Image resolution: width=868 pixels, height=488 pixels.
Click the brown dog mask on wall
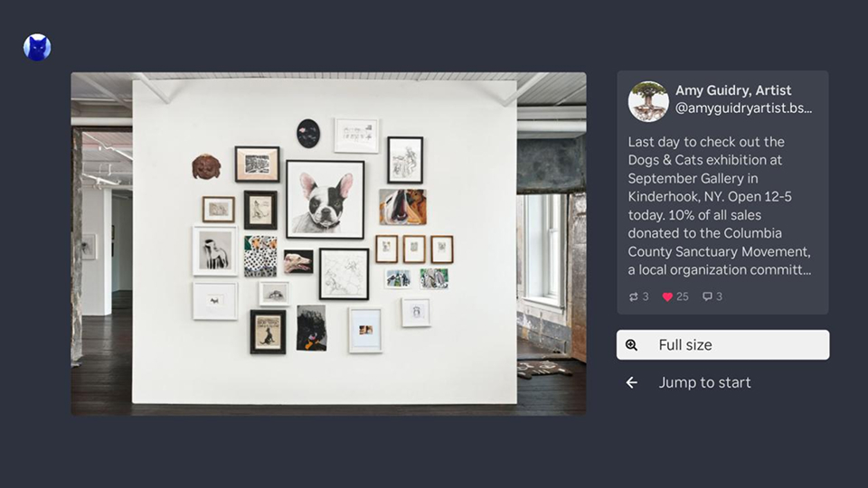click(206, 166)
